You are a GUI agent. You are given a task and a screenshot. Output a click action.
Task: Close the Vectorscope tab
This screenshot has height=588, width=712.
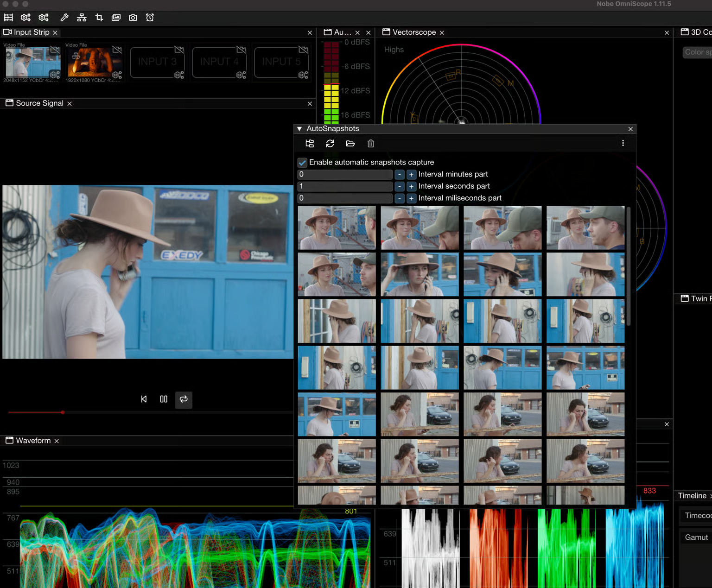442,33
